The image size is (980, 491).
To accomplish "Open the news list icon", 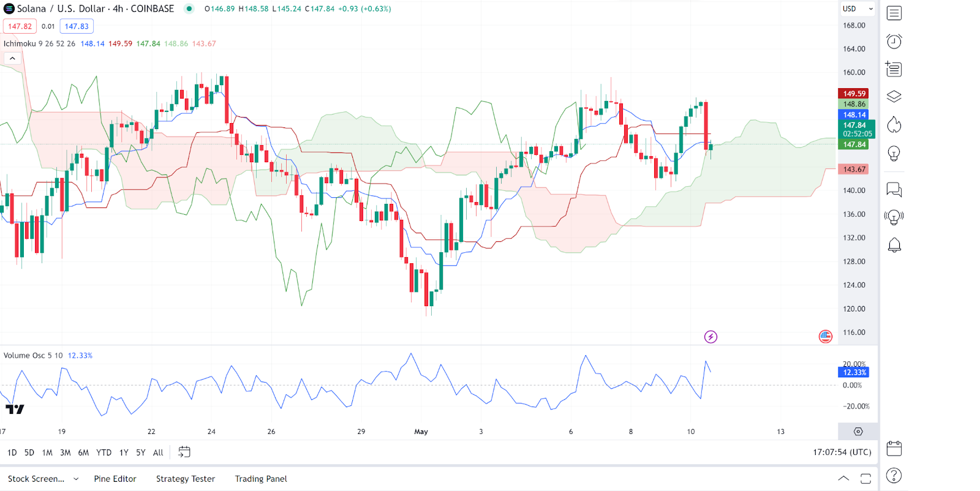I will pos(894,69).
